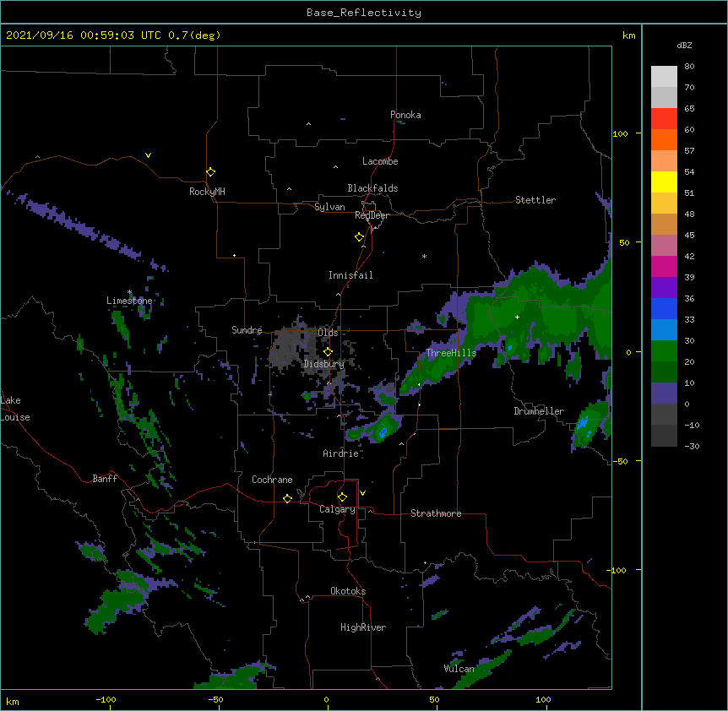The height and width of the screenshot is (711, 728).
Task: Click the slate-purple swatch beside 10 dBZ
Action: [664, 393]
